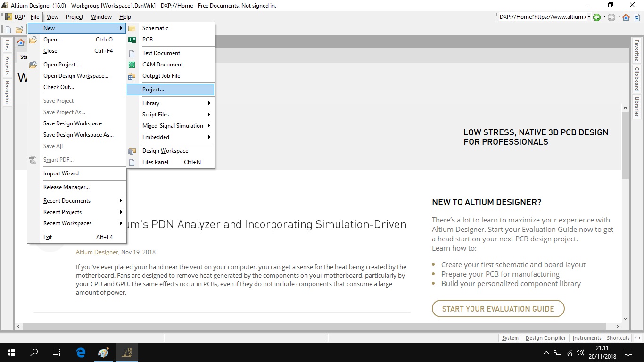This screenshot has height=362, width=644.
Task: Open the Favorites side panel tab
Action: [636, 50]
